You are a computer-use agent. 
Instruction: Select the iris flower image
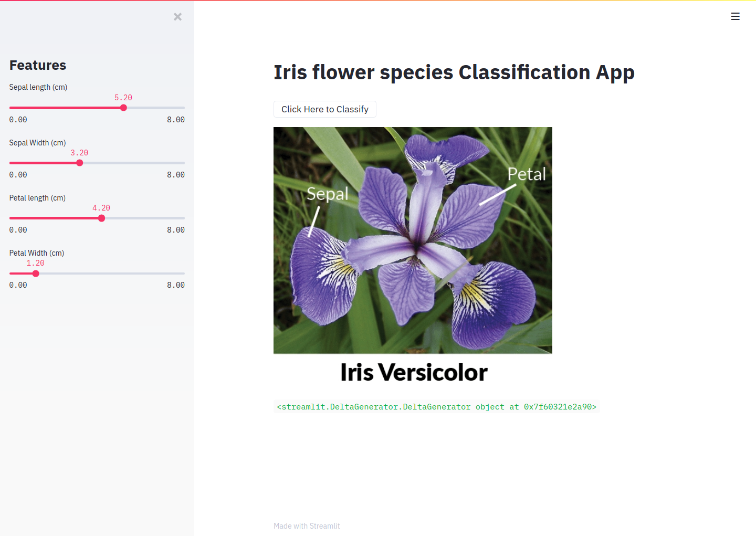pyautogui.click(x=413, y=240)
